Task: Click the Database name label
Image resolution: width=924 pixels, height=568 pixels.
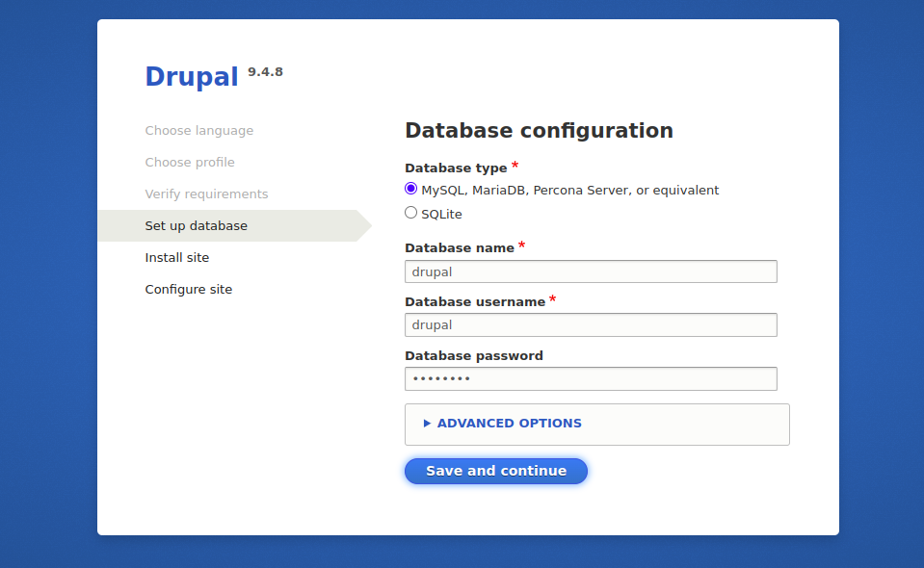Action: point(459,248)
